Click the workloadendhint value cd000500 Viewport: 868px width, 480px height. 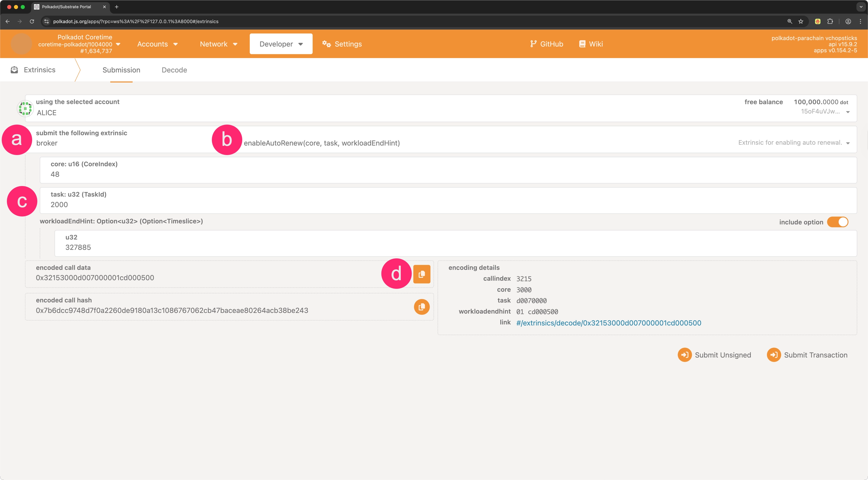[x=543, y=312]
